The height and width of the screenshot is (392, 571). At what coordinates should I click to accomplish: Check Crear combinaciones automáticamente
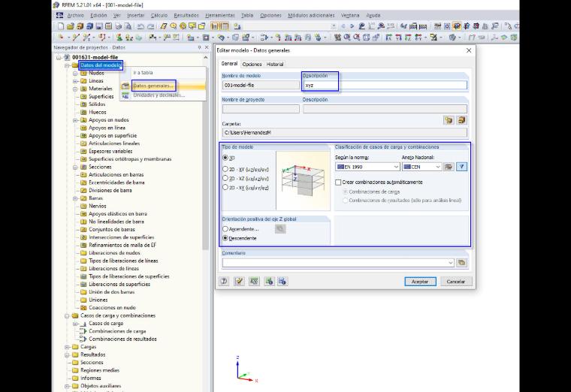tap(338, 182)
